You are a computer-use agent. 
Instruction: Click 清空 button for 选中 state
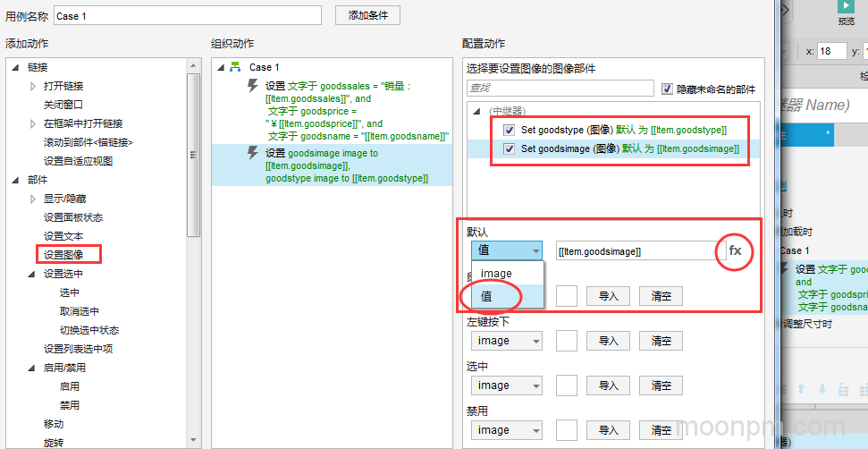tap(661, 385)
